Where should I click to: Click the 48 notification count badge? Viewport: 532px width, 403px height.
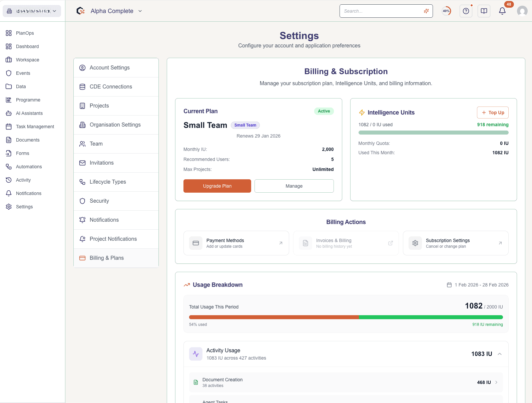point(509,4)
